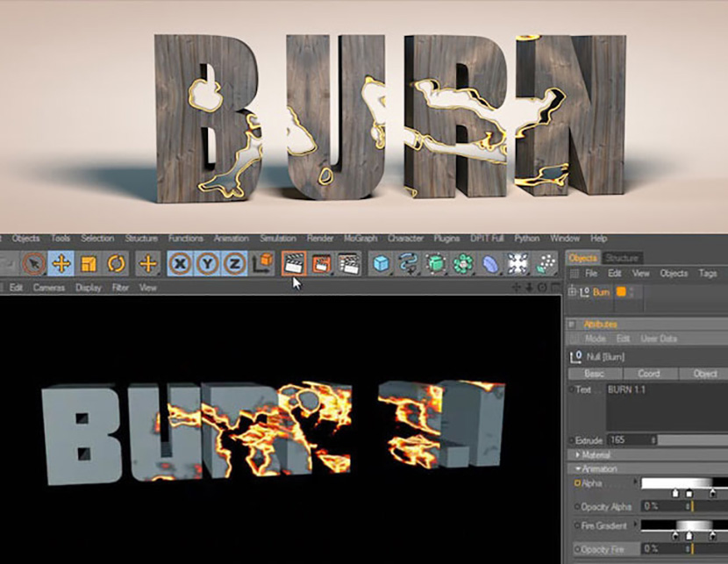
Task: Toggle the Opacity Alpha keyframe dot
Action: 577,506
